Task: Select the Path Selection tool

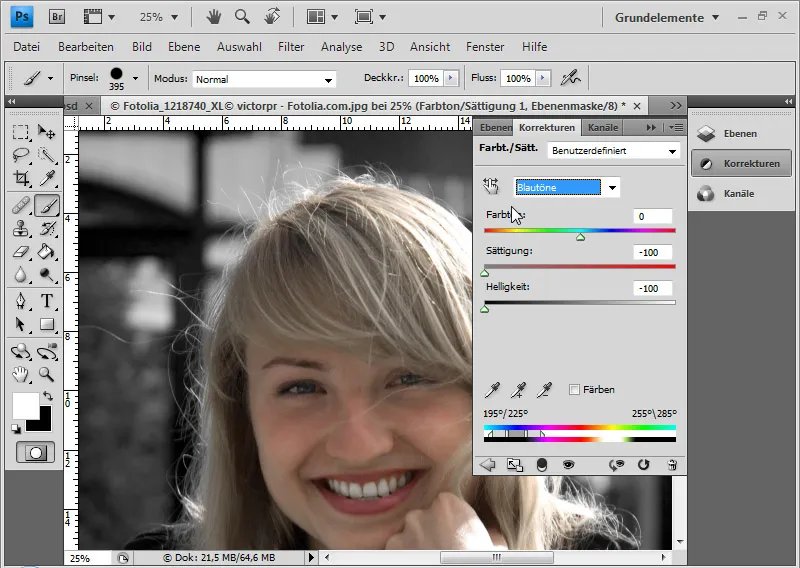Action: click(x=20, y=324)
